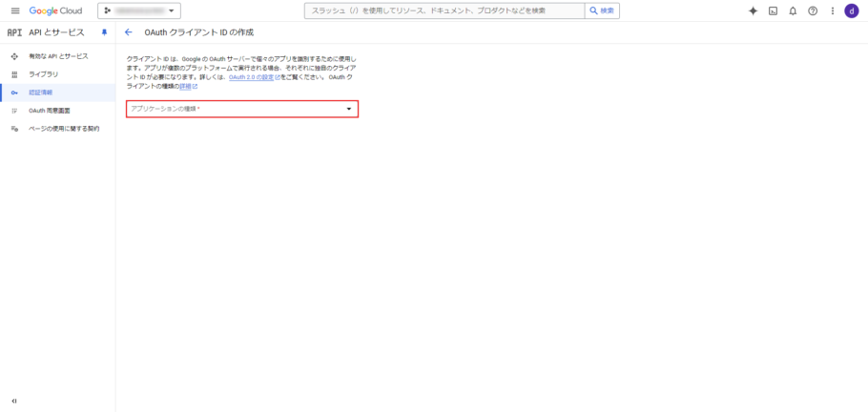Click the user account avatar
Image resolution: width=868 pixels, height=412 pixels.
coord(852,10)
